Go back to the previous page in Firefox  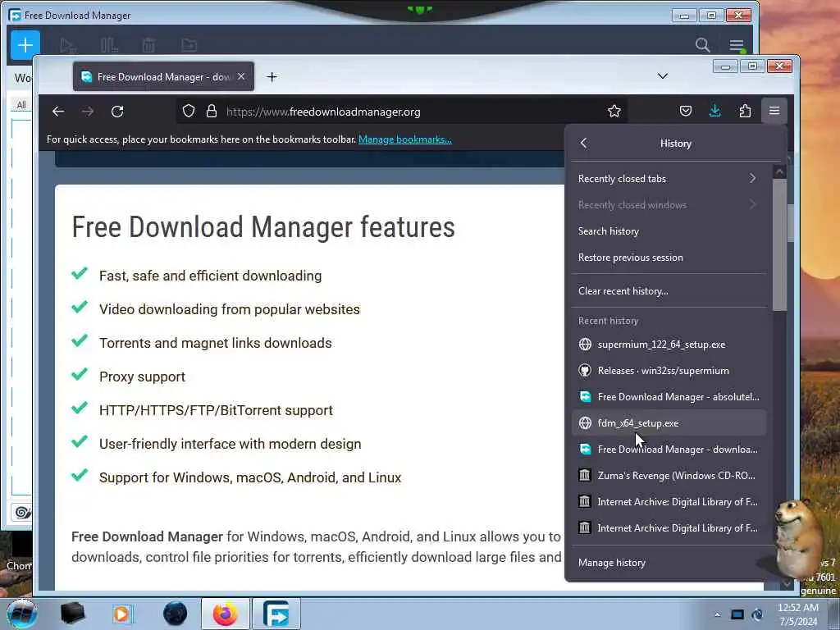(x=58, y=112)
